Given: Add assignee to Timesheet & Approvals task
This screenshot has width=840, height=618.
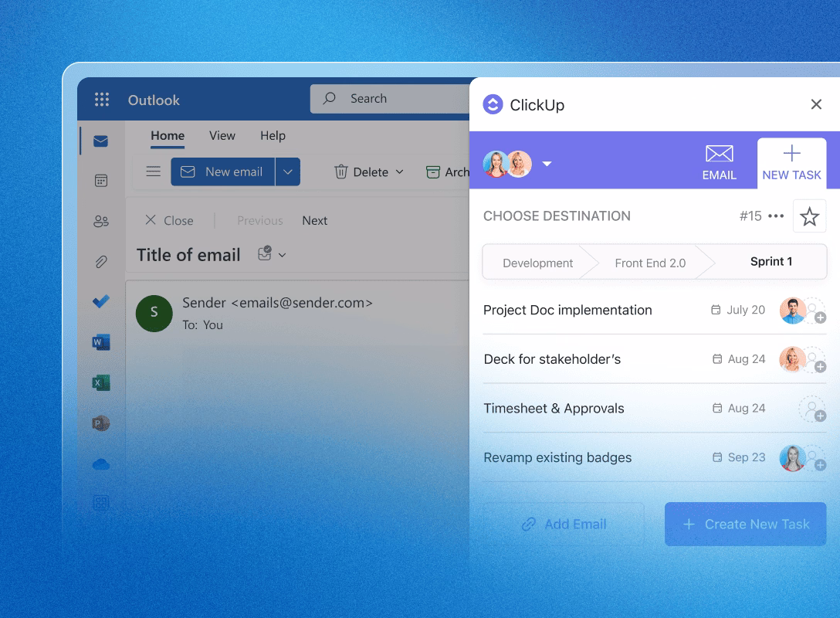Looking at the screenshot, I should [x=812, y=409].
